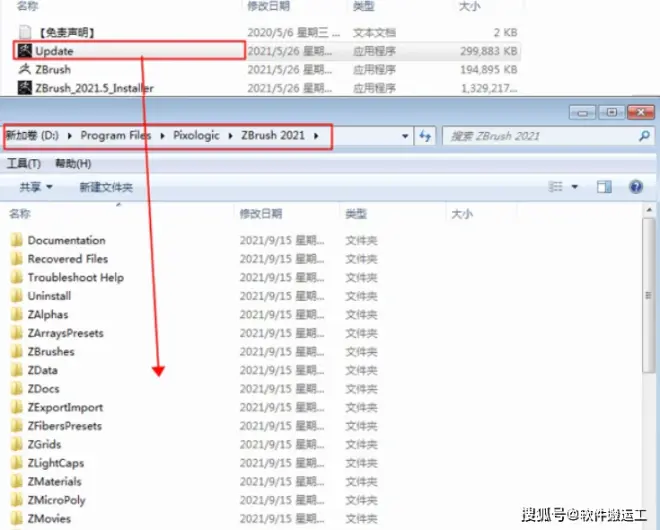Select the ZDocs folder icon
This screenshot has width=660, height=530.
[x=17, y=389]
